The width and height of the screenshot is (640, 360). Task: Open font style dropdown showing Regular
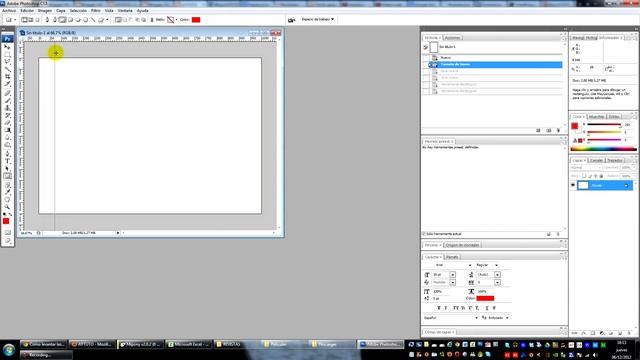(496, 265)
